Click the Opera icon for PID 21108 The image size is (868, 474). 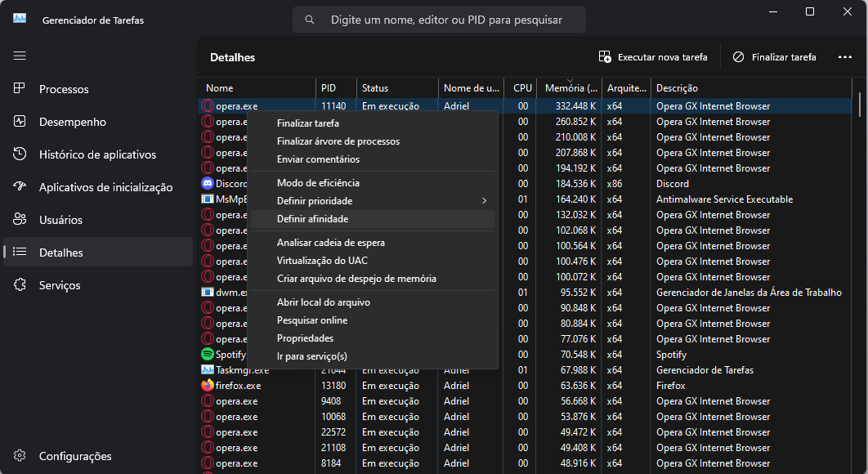208,447
